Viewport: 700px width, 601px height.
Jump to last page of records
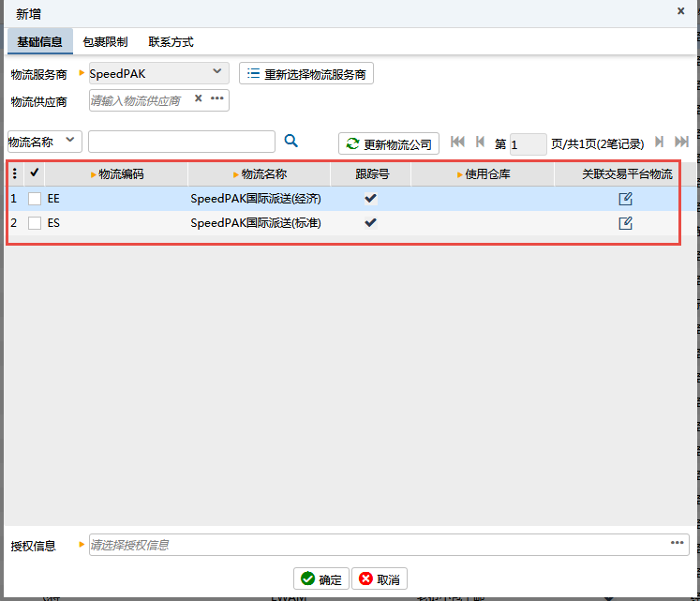(x=681, y=142)
